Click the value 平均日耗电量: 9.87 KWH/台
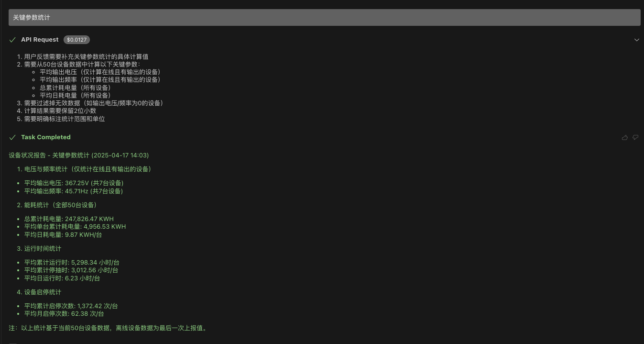Screen dimensions: 644x344 tap(63, 235)
